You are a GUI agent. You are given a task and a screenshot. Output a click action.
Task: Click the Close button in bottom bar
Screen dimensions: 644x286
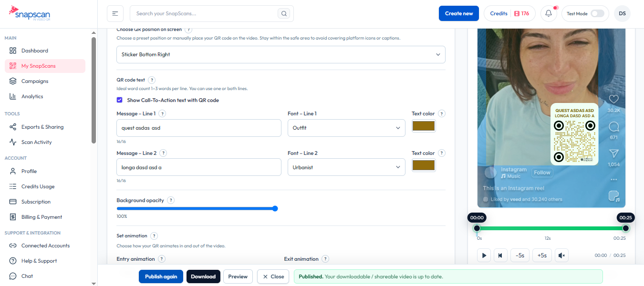tap(273, 276)
